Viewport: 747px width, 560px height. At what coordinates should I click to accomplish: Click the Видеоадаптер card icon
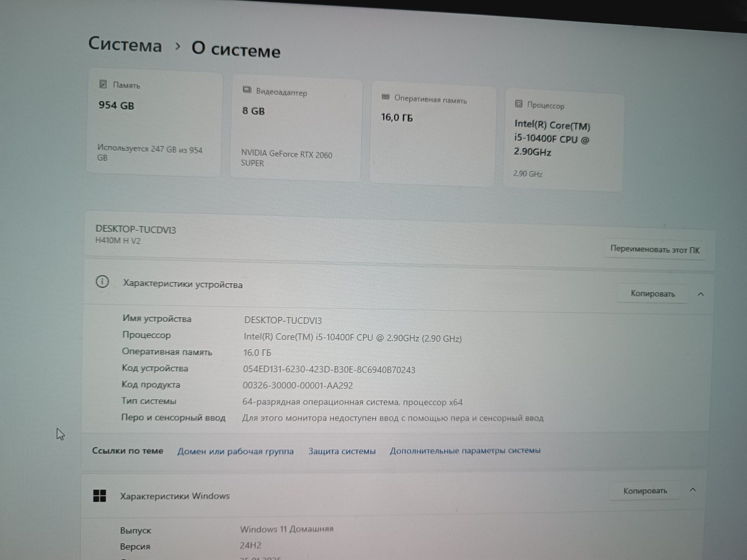click(x=247, y=90)
